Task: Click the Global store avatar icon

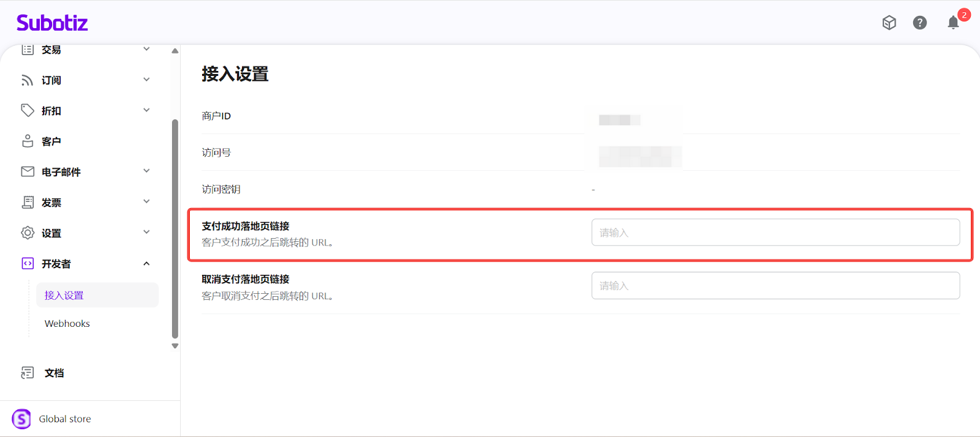Action: pyautogui.click(x=21, y=419)
